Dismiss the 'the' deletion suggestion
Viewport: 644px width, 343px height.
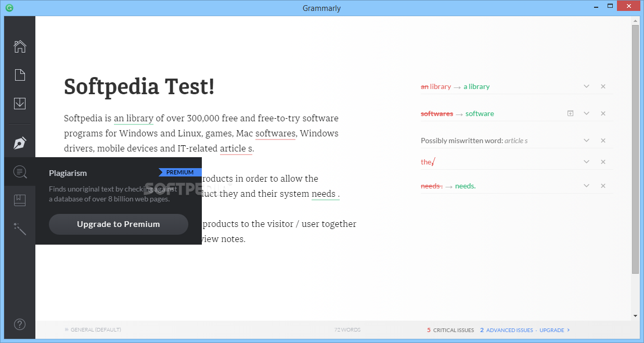[603, 162]
